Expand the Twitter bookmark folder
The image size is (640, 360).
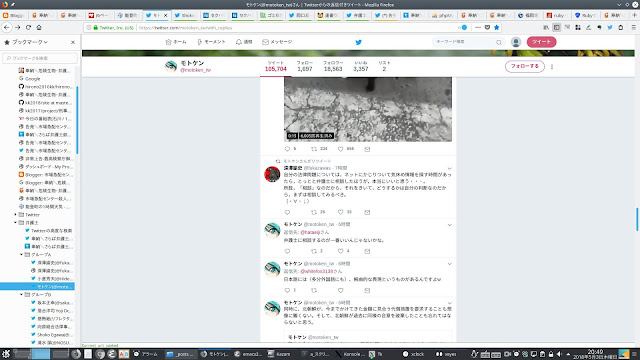coord(16,215)
